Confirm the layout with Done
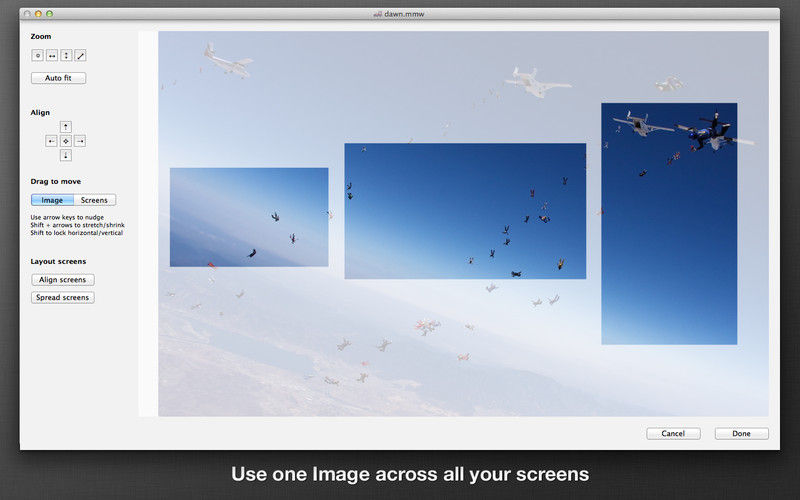This screenshot has width=800, height=500. (741, 433)
